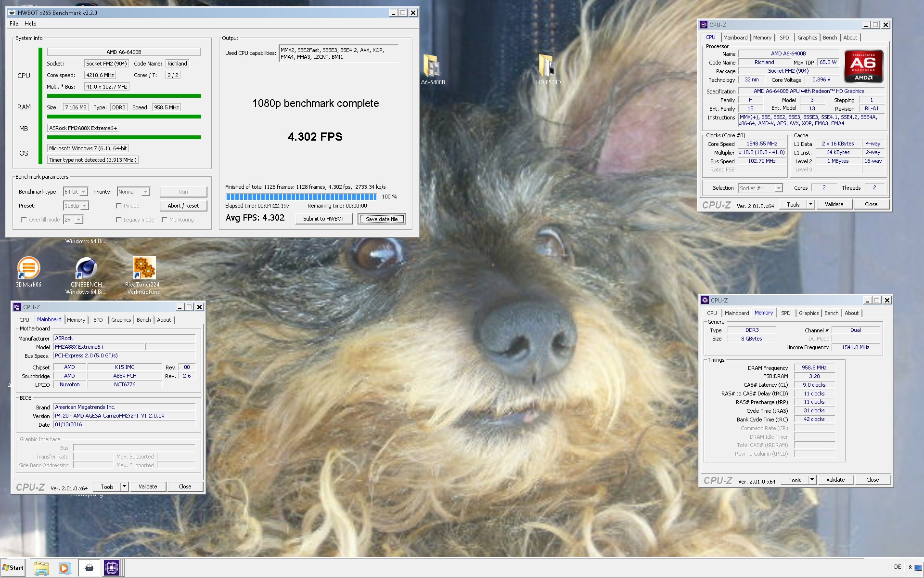The image size is (924, 578).
Task: Click the 4.302 FPS result text
Action: pyautogui.click(x=315, y=137)
